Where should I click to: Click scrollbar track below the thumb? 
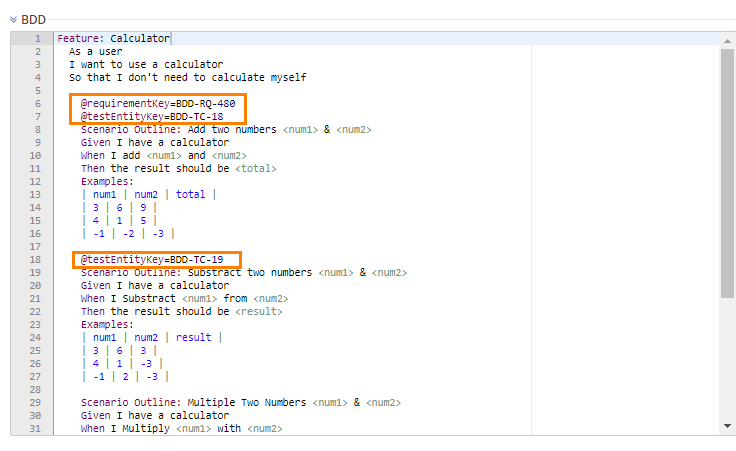pyautogui.click(x=727, y=360)
